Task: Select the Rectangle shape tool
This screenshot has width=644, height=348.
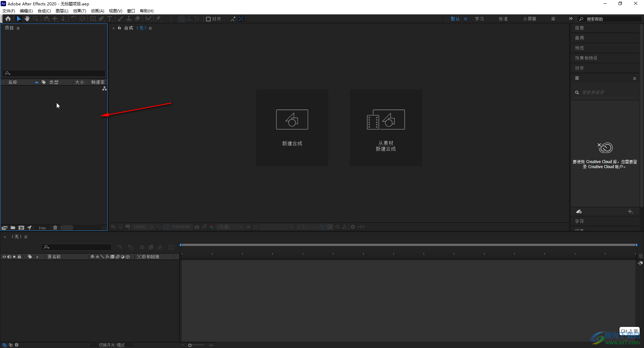Action: pos(93,19)
